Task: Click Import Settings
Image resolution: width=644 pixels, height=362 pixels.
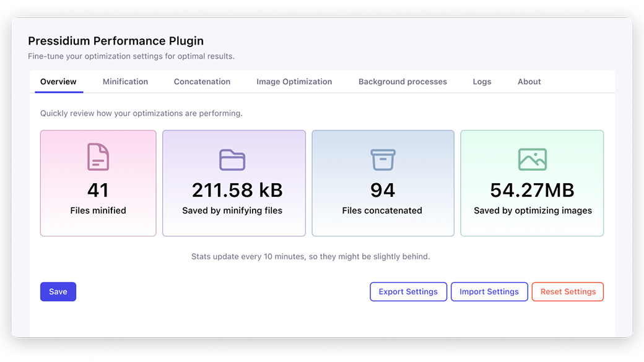Action: tap(489, 291)
